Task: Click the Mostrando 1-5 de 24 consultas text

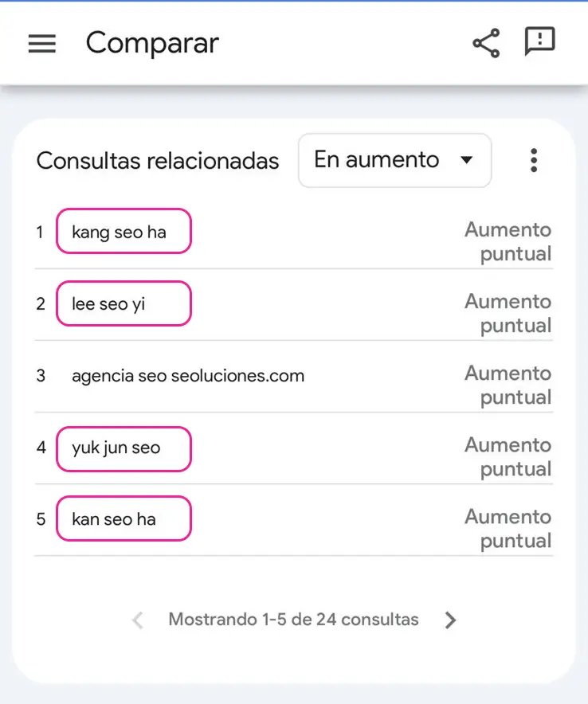Action: pos(293,620)
